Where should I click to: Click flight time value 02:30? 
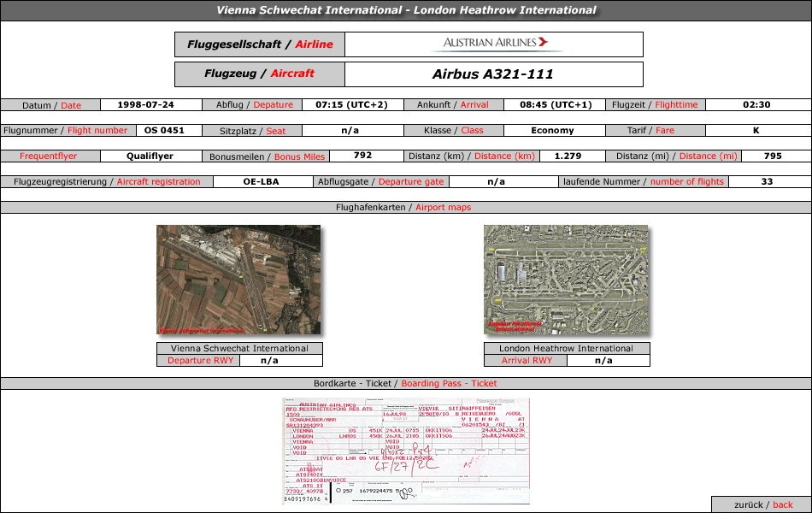(x=756, y=104)
